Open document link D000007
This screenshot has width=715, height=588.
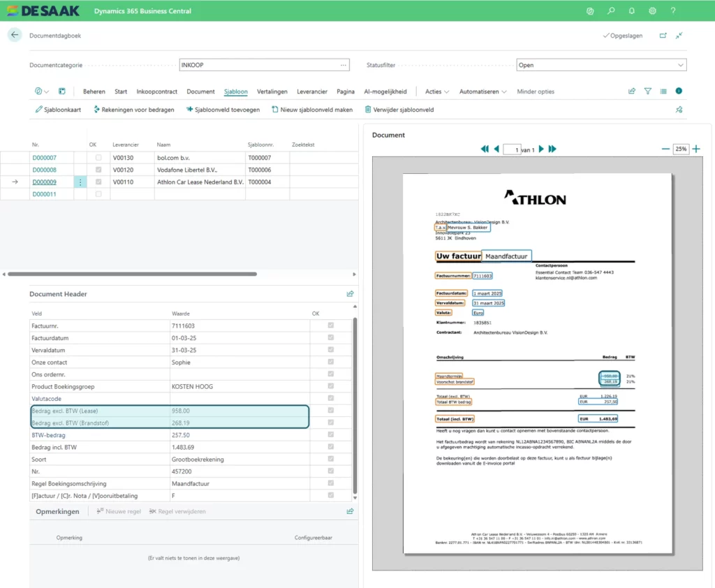44,157
